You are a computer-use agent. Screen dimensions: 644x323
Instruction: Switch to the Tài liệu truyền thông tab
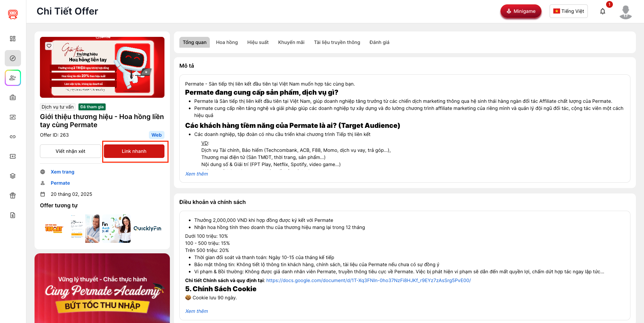click(x=337, y=42)
